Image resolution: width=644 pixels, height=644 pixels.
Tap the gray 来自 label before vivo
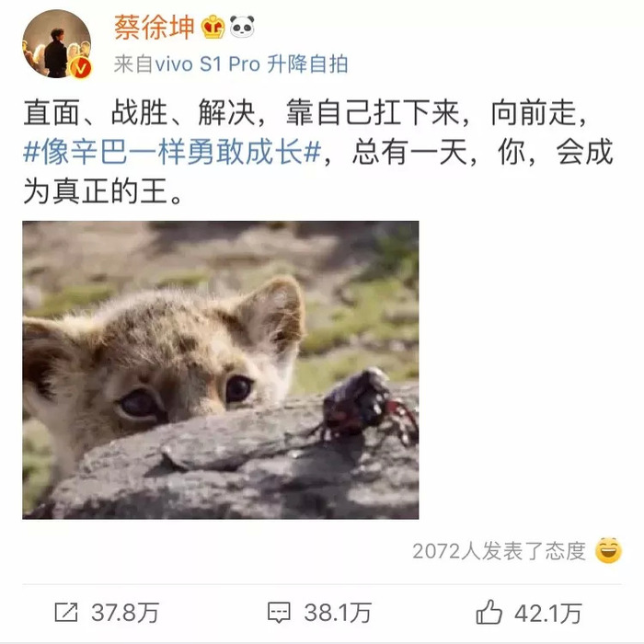pos(133,64)
